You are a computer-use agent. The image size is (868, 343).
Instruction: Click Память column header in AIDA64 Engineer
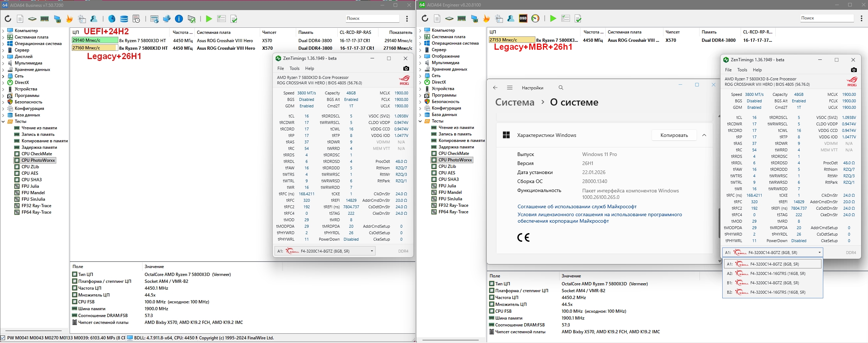[709, 32]
